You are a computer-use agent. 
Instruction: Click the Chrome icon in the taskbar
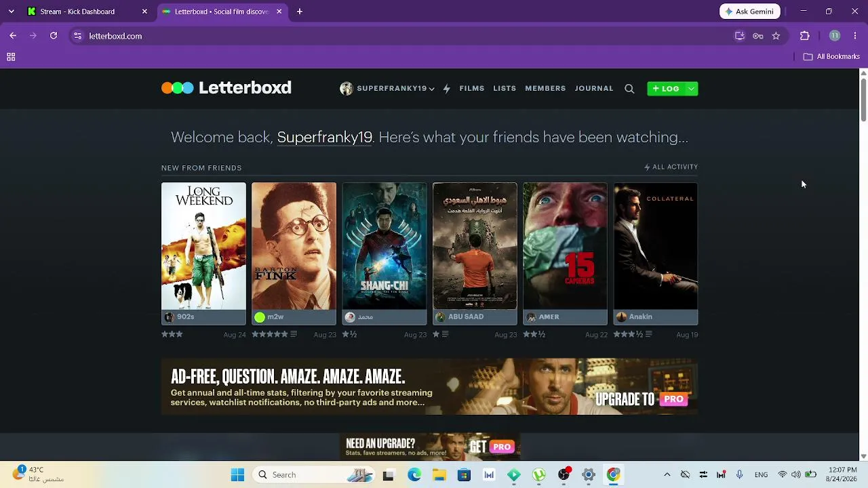click(613, 475)
